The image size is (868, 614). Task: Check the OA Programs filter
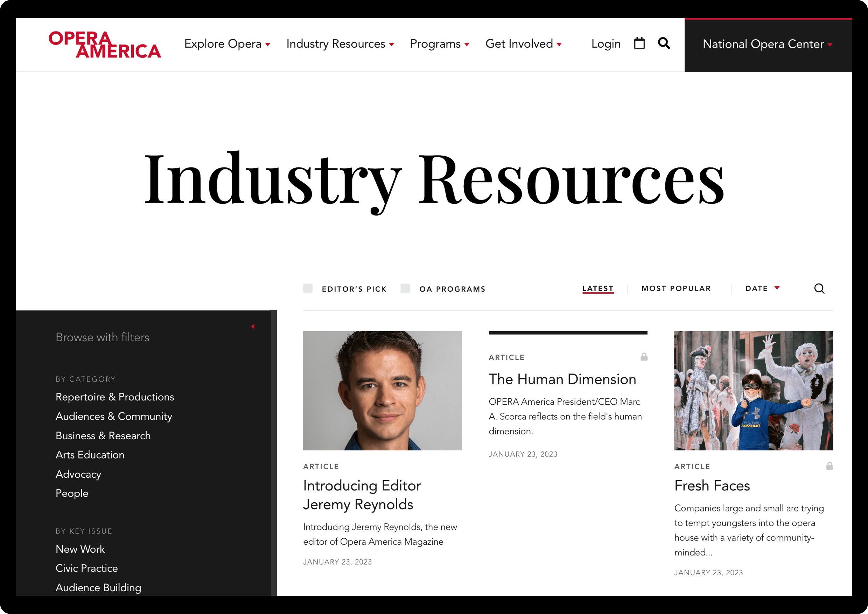tap(405, 288)
